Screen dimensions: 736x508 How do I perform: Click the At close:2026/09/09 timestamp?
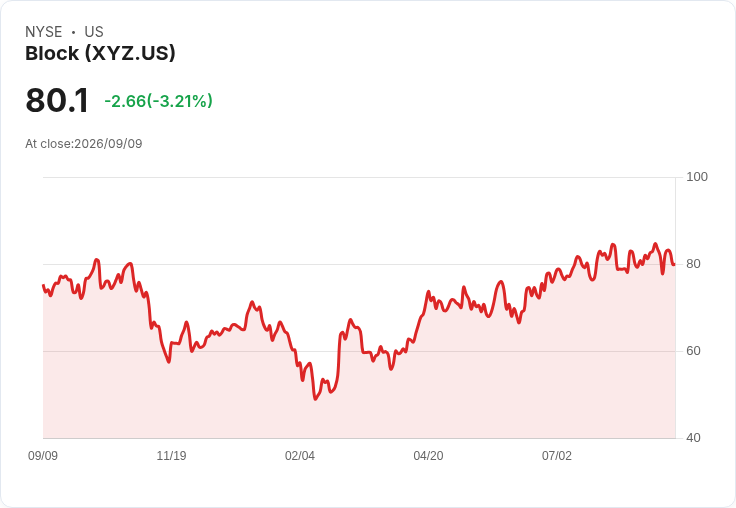click(x=84, y=144)
